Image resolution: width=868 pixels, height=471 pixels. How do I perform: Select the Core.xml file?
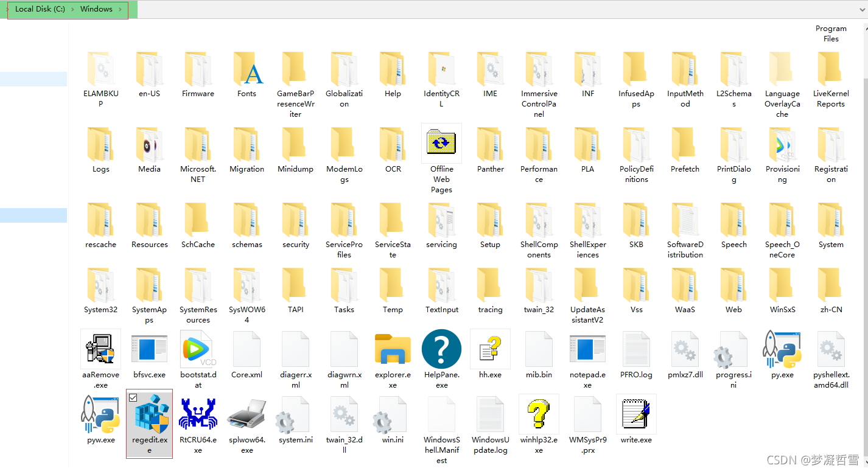[247, 354]
